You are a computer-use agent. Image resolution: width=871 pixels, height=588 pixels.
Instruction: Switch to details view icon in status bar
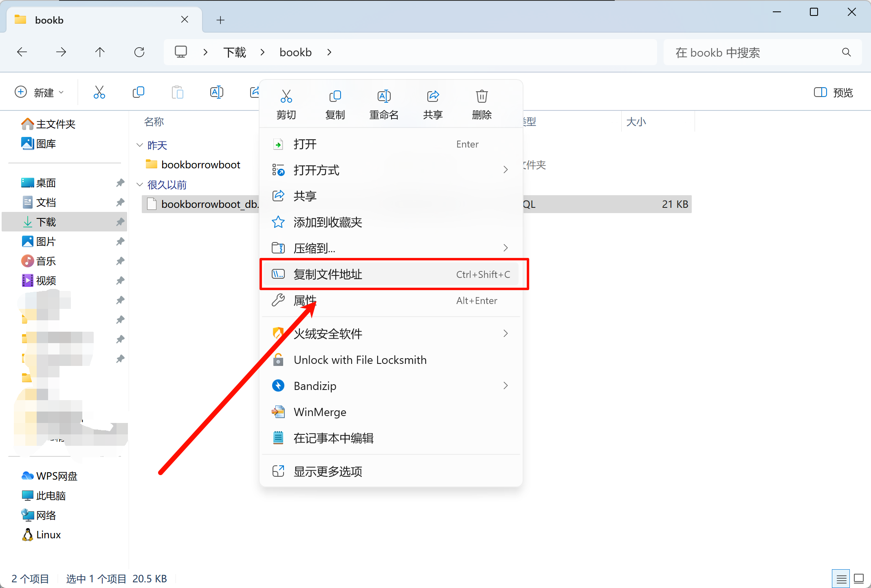point(841,579)
